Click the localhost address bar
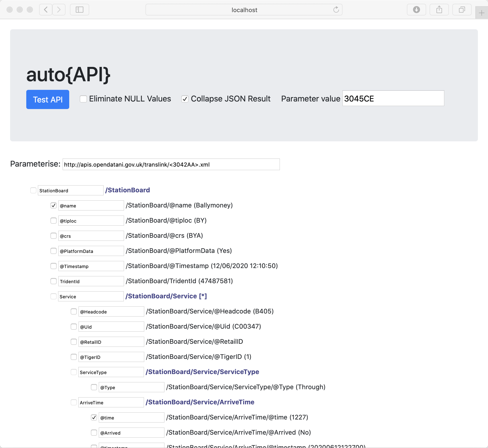The height and width of the screenshot is (448, 488). 244,10
